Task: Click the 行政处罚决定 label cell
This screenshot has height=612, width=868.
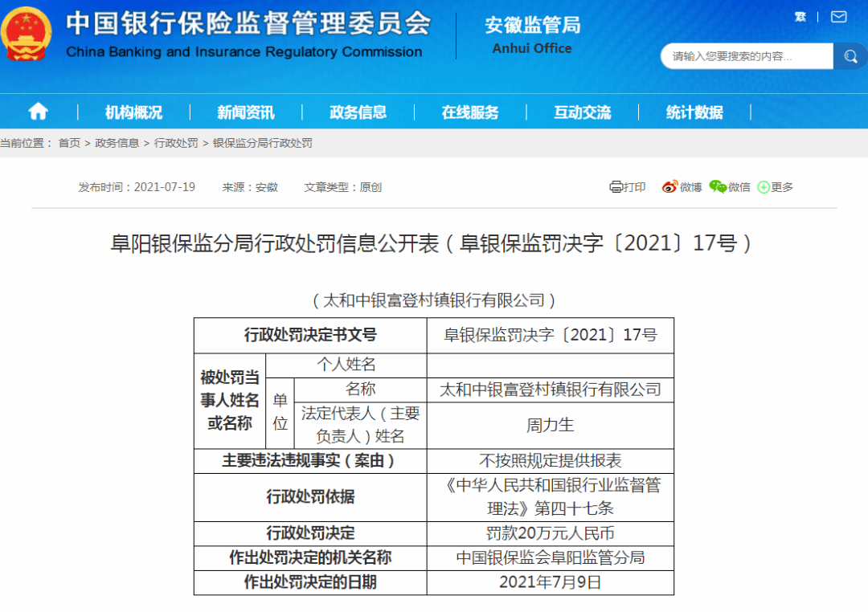Action: coord(310,533)
